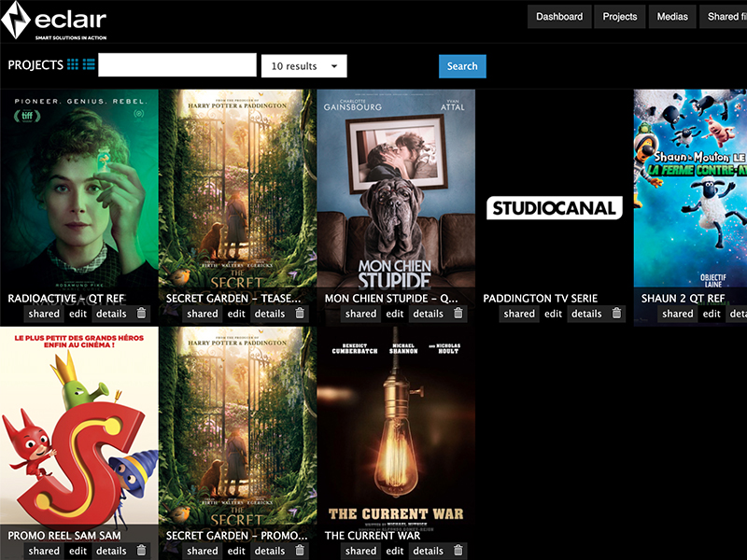Open the Medias menu item
Screen dimensions: 747x560
(x=672, y=17)
